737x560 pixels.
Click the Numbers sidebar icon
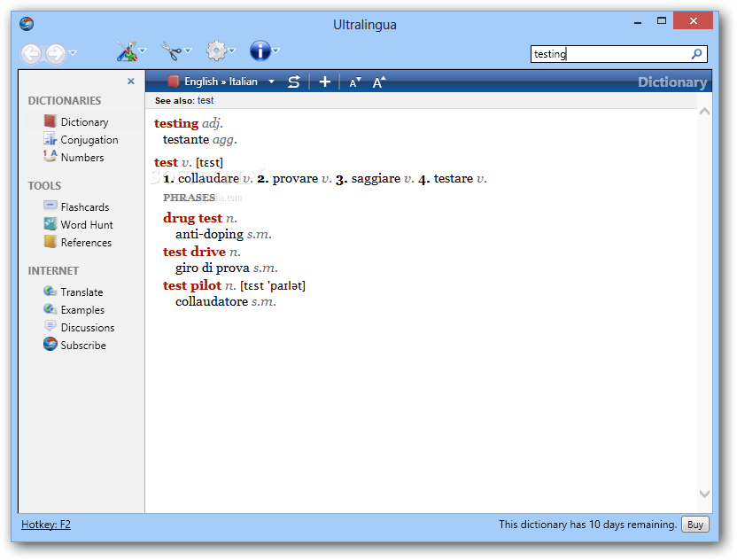click(50, 156)
